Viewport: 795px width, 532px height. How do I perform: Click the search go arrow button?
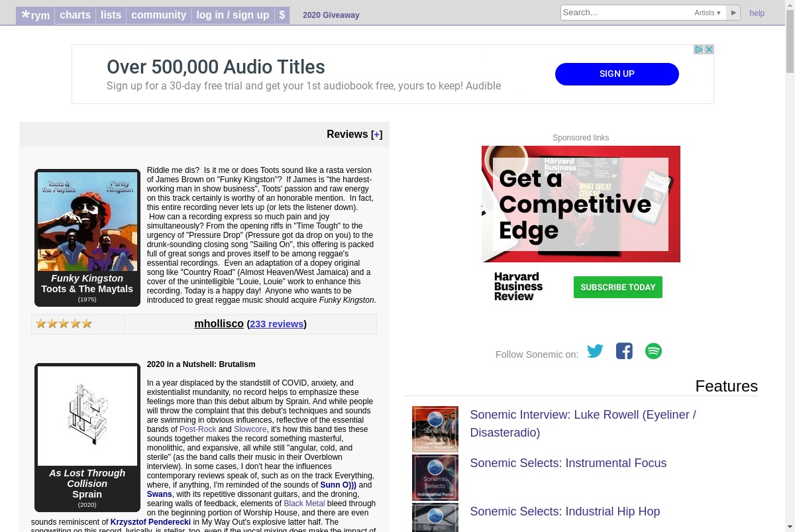click(733, 13)
